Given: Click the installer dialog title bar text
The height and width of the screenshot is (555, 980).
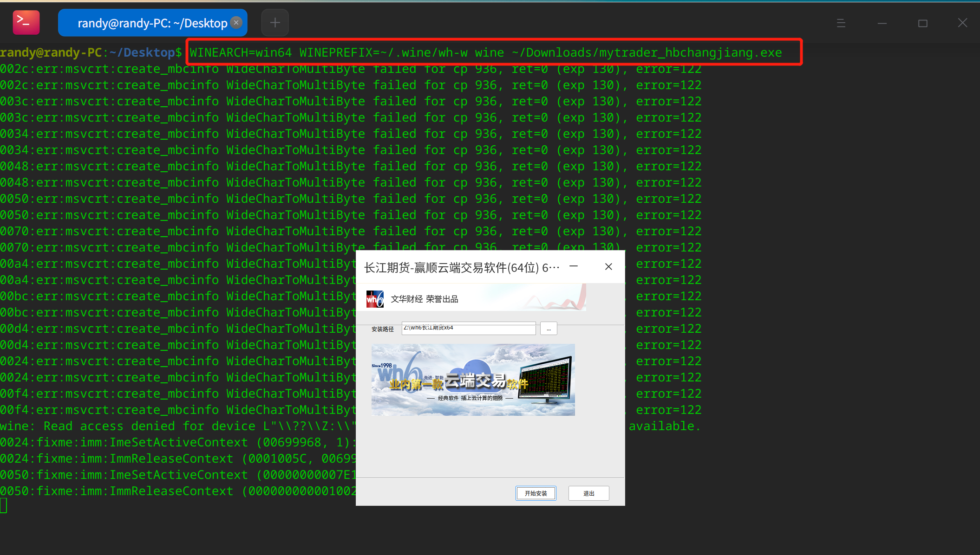Looking at the screenshot, I should coord(461,268).
